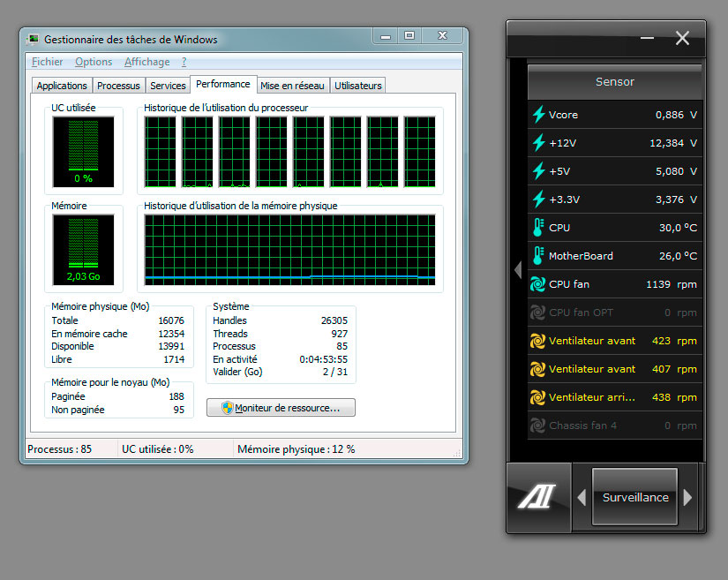The height and width of the screenshot is (580, 728).
Task: Click 'UC utilisée : 0%' in the status bar
Action: pos(157,449)
